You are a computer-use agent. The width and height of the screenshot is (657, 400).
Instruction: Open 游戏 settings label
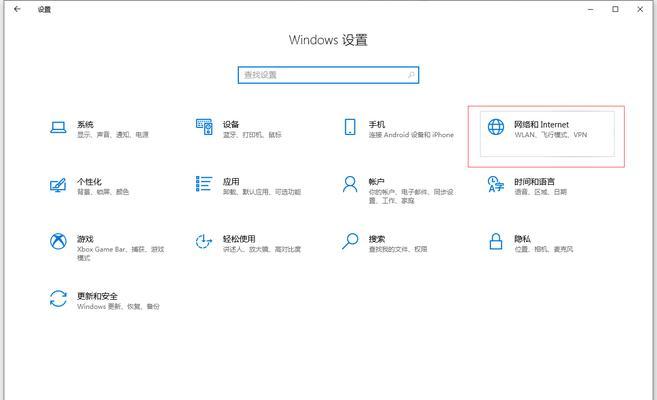(85, 239)
